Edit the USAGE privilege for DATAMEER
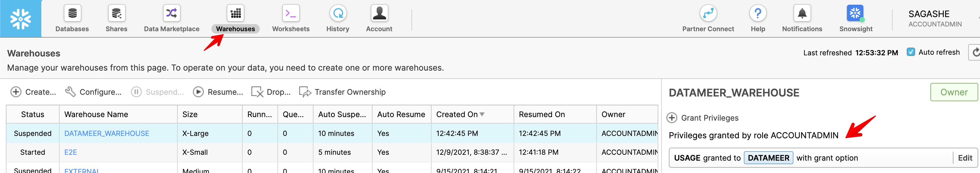The image size is (980, 173). pyautogui.click(x=965, y=158)
